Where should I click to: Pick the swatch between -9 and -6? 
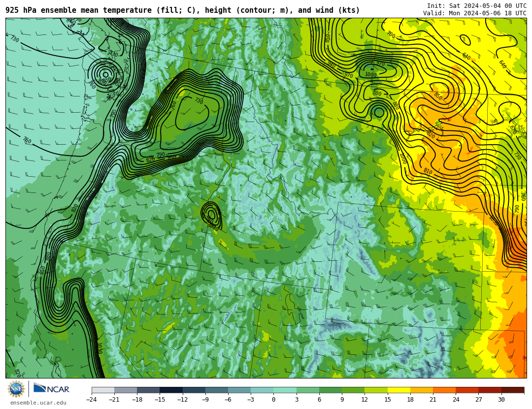pyautogui.click(x=216, y=390)
